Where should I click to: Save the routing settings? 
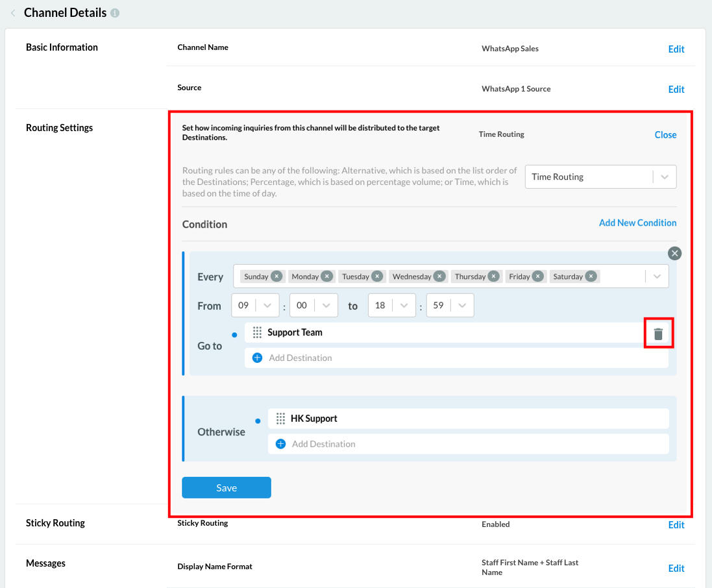227,487
